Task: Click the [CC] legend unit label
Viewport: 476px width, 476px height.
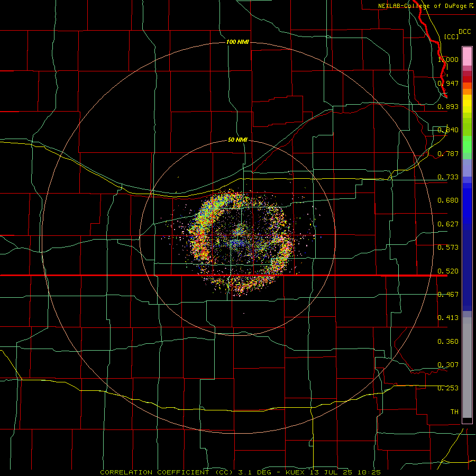Action: (451, 36)
